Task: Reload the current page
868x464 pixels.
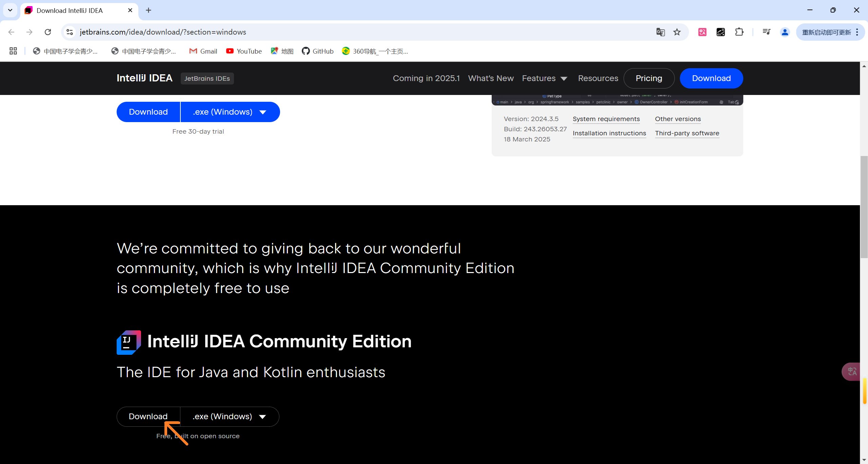Action: [x=48, y=32]
